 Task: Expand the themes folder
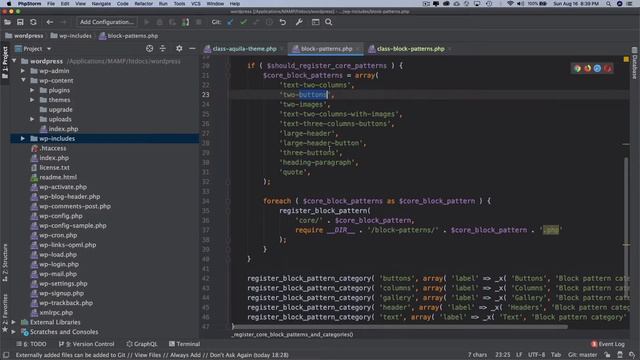coord(32,100)
